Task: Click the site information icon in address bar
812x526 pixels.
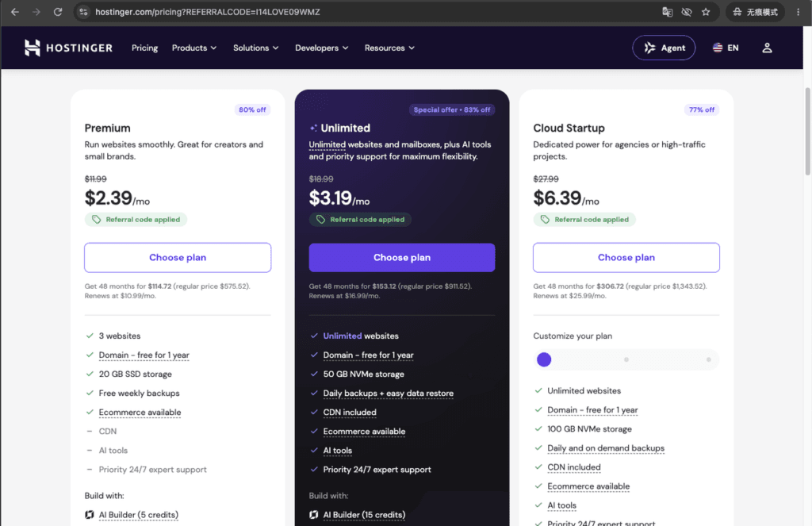Action: (83, 12)
